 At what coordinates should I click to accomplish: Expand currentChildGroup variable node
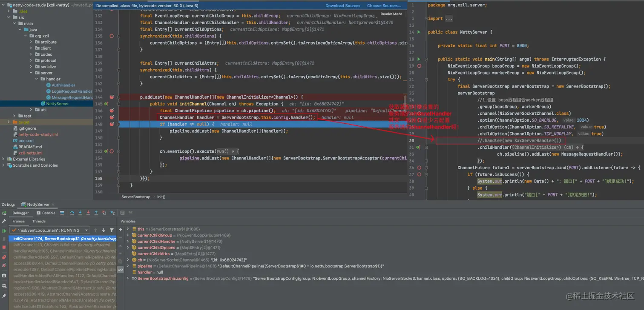tap(128, 235)
